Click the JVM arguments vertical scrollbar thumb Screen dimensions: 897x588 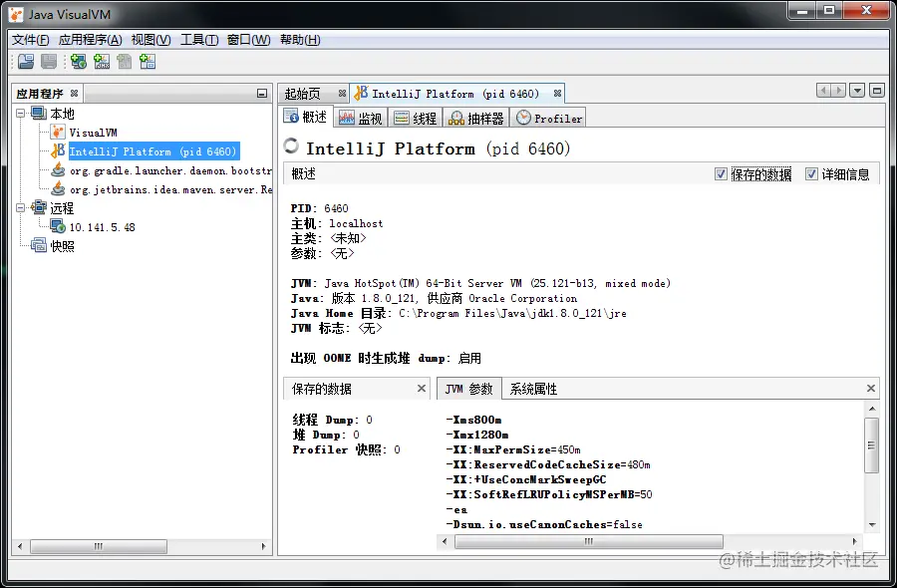tap(871, 445)
